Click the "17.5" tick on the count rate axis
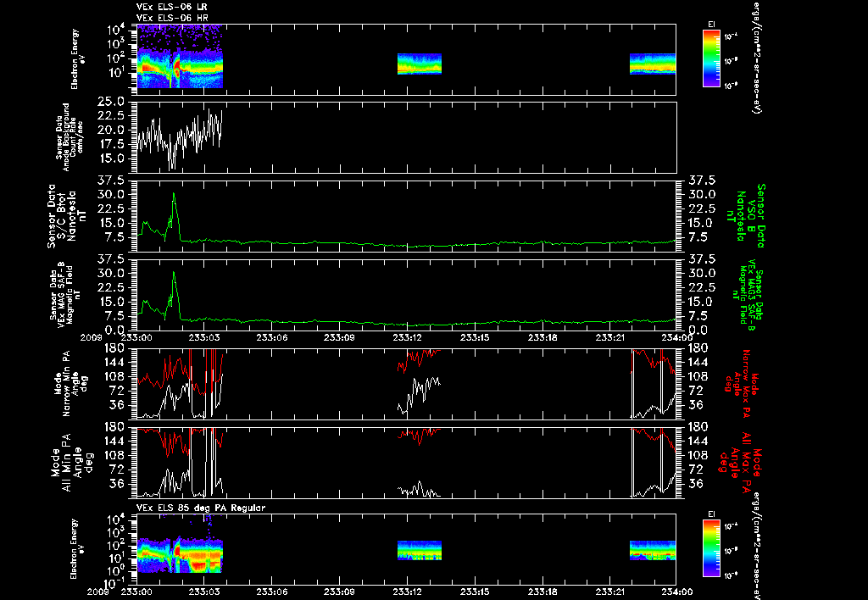 tap(113, 144)
